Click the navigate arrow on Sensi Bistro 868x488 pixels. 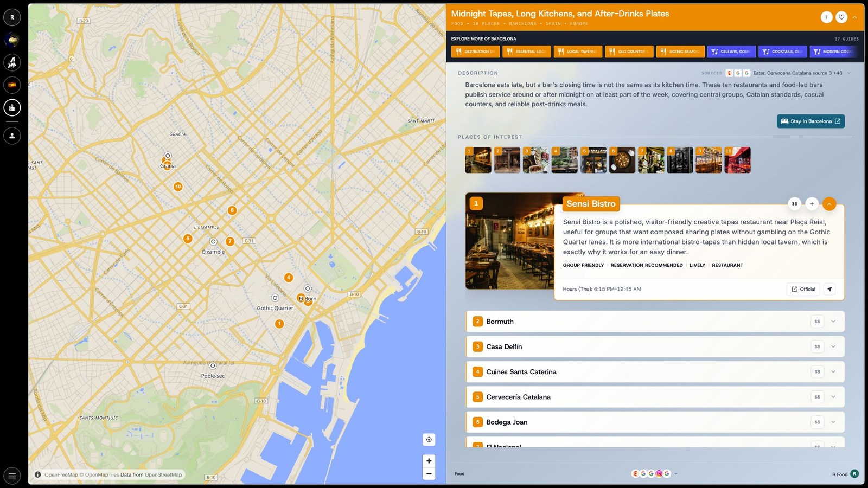click(829, 289)
